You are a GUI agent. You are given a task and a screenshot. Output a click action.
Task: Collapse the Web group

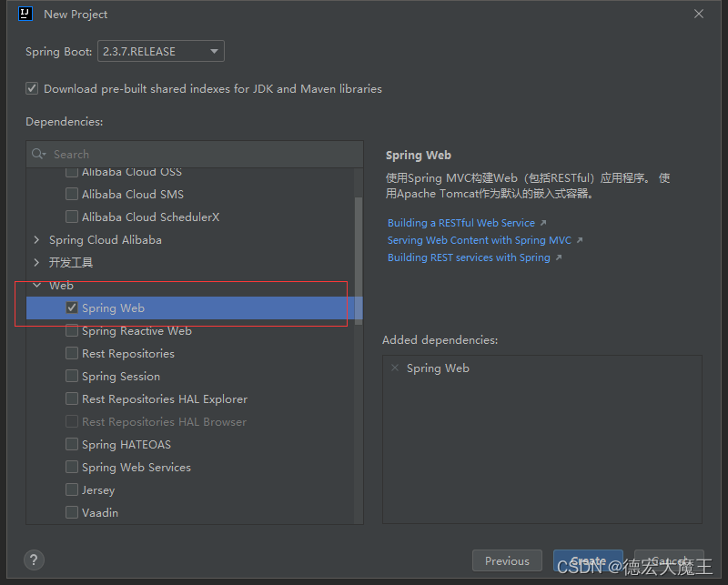[x=36, y=285]
